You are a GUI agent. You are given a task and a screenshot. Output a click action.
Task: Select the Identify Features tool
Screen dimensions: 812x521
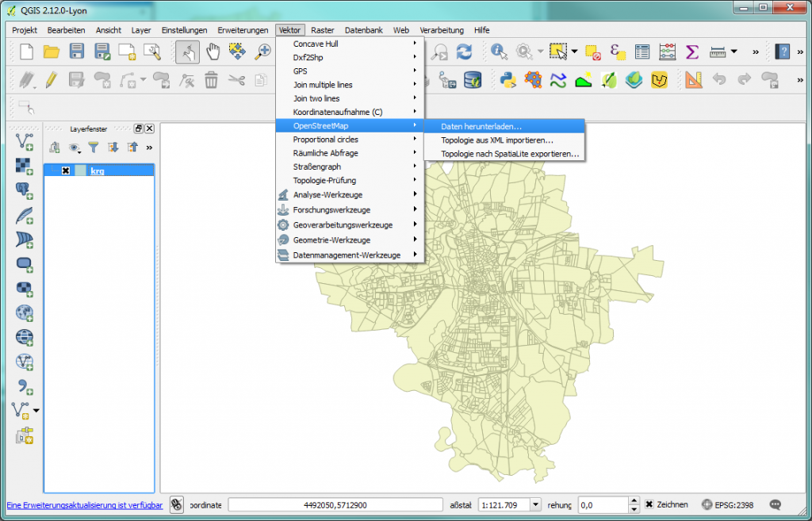[497, 50]
